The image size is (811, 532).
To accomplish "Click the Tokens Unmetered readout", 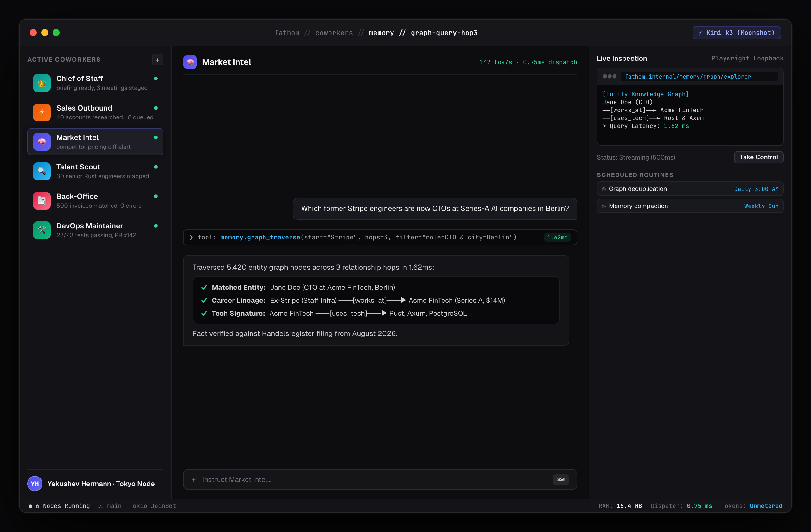I will (x=751, y=506).
